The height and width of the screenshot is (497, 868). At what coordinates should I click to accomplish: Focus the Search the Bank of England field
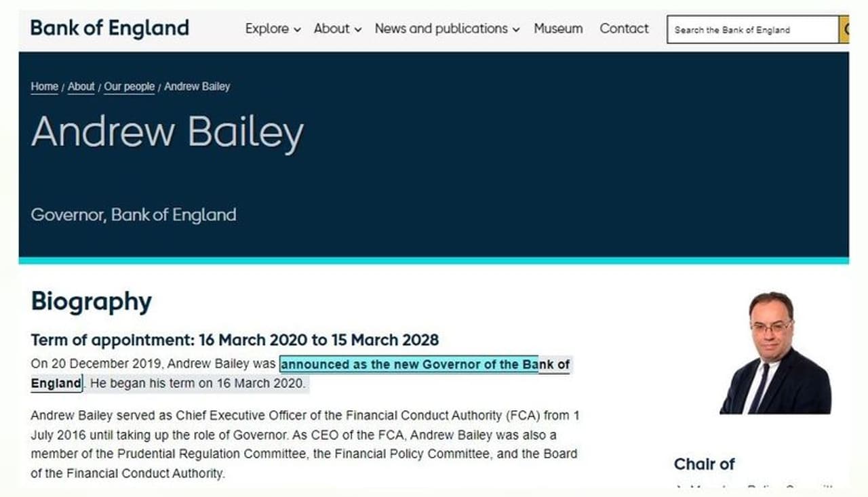coord(753,30)
